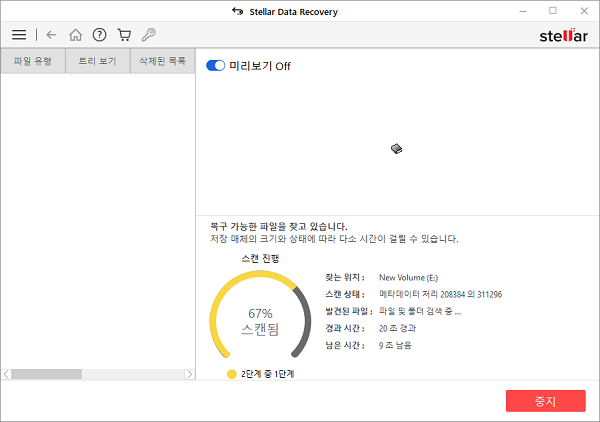Click the Stellar logo
Screen dimensions: 600x422
click(564, 35)
